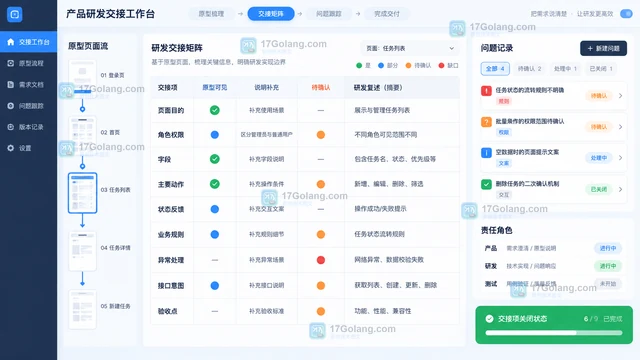Click the red alert icon for 任务状态的流转规则不明确
This screenshot has height=360, width=640.
486,91
